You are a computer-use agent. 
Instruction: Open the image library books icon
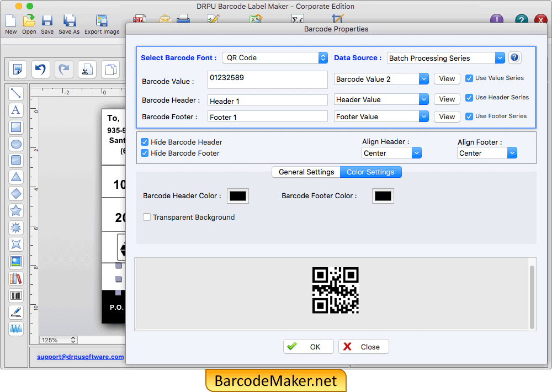[x=16, y=279]
